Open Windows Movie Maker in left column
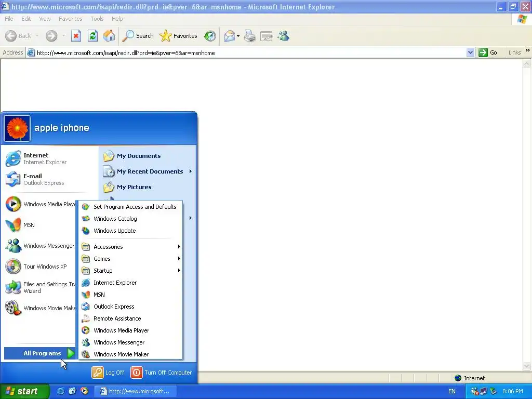 pos(40,308)
